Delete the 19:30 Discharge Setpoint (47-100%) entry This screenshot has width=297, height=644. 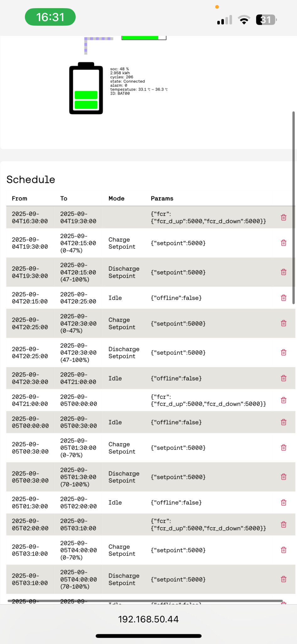pos(283,272)
